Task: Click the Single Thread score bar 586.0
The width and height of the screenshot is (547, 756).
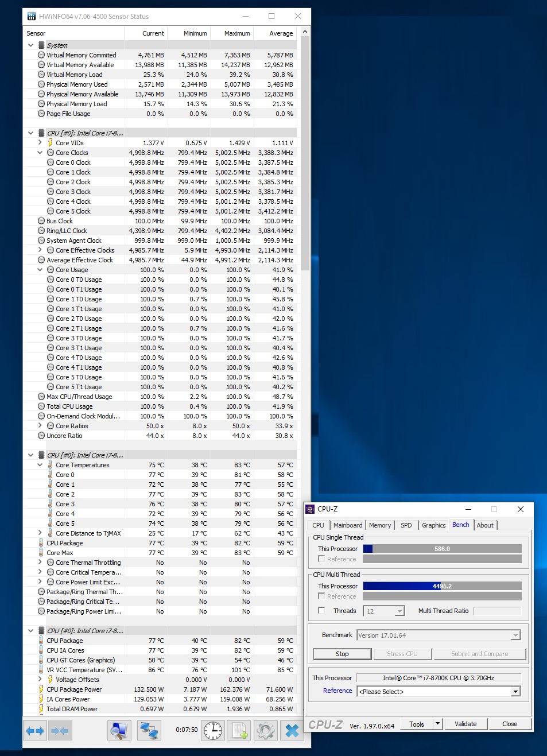Action: pos(442,549)
